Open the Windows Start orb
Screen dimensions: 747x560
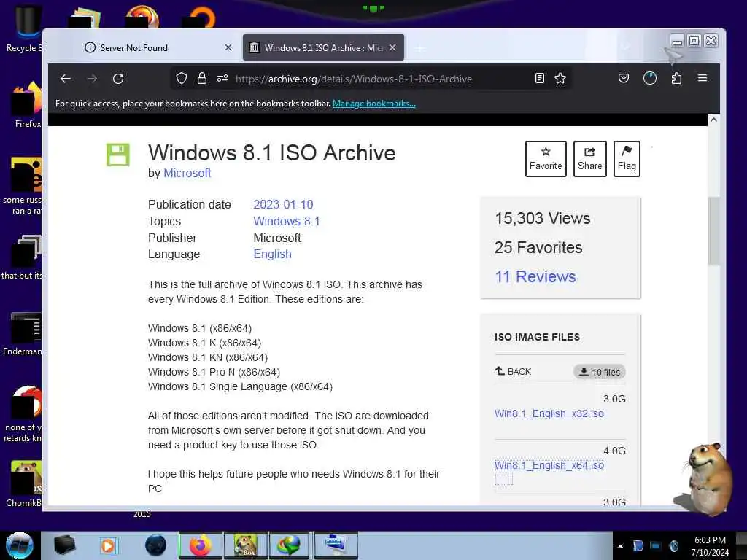(20, 545)
